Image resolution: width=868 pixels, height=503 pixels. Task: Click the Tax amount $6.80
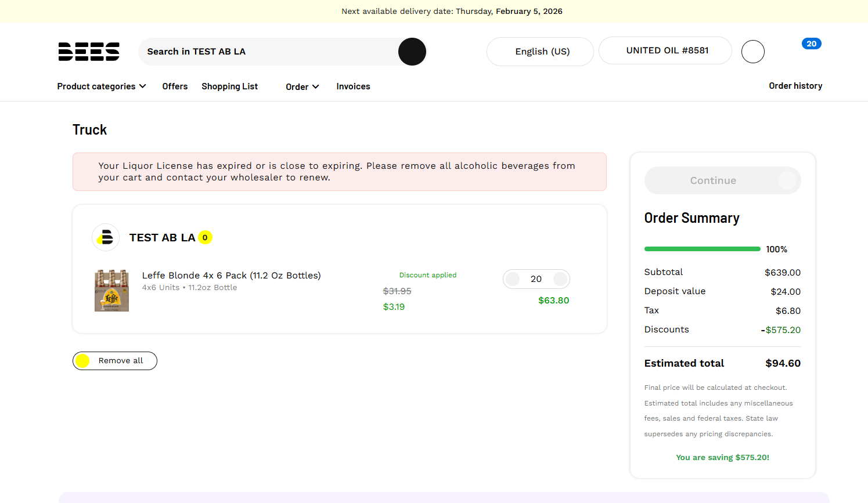click(788, 311)
